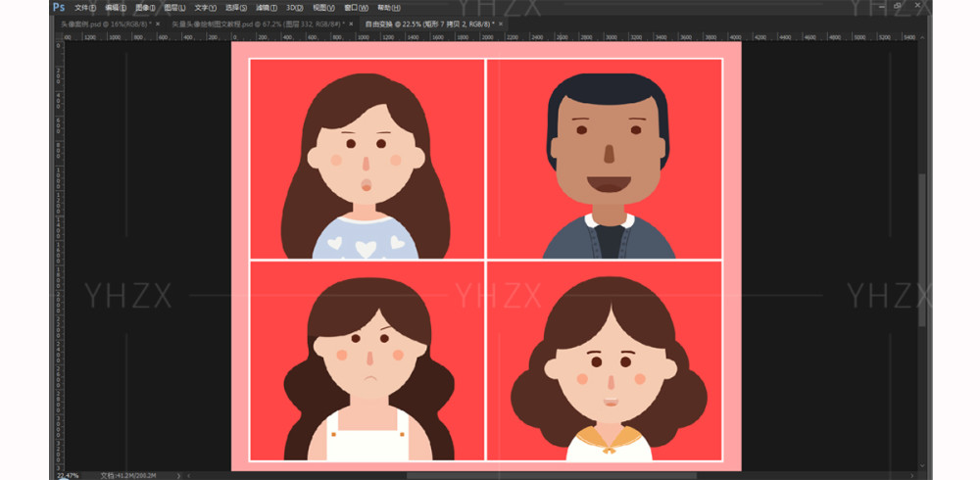
Task: Select the 自由变换 @ 22.5% document tab
Action: 429,24
